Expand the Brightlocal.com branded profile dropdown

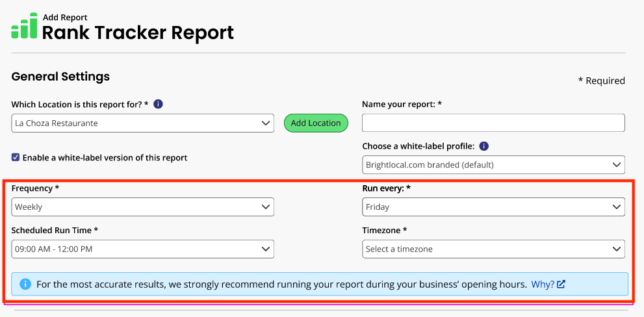pyautogui.click(x=493, y=165)
